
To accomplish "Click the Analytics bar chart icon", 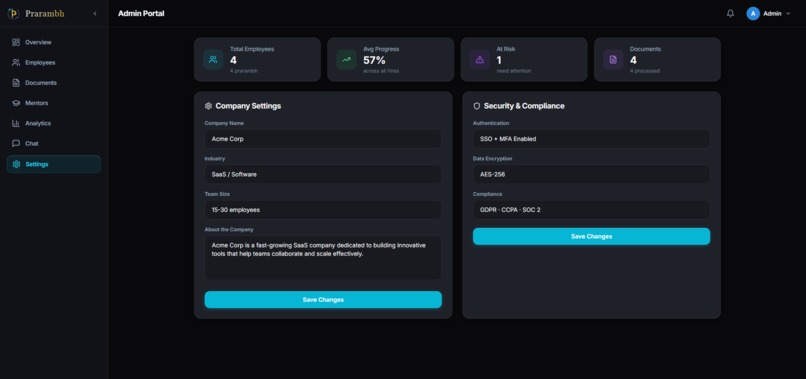I will [x=16, y=123].
